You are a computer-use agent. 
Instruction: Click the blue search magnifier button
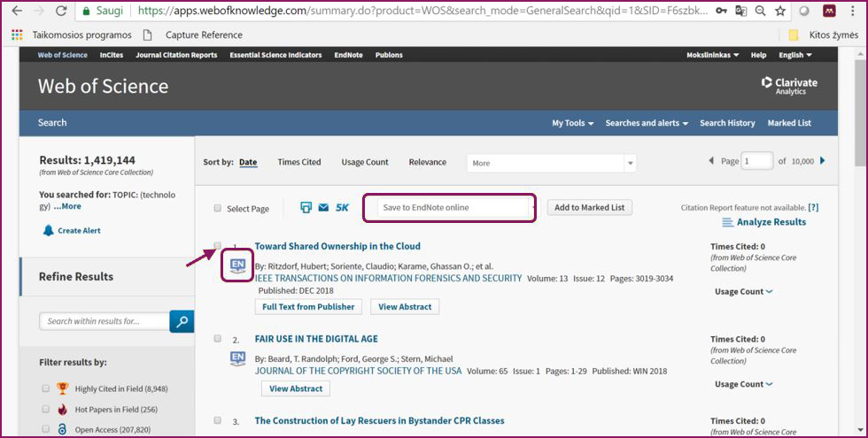tap(182, 321)
